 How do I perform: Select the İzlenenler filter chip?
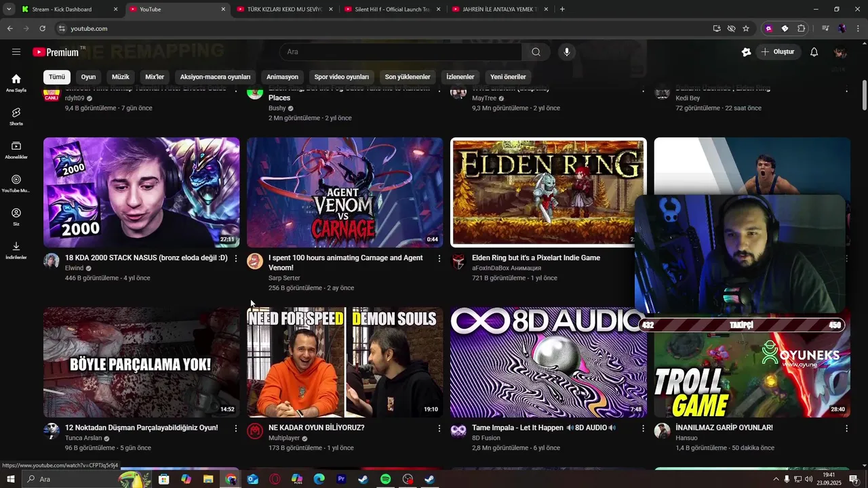[460, 77]
